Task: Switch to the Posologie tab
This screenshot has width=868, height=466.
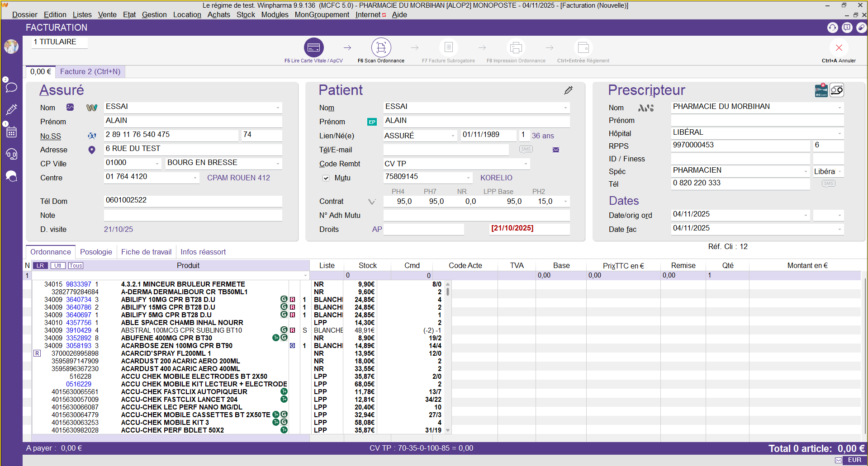Action: [96, 252]
